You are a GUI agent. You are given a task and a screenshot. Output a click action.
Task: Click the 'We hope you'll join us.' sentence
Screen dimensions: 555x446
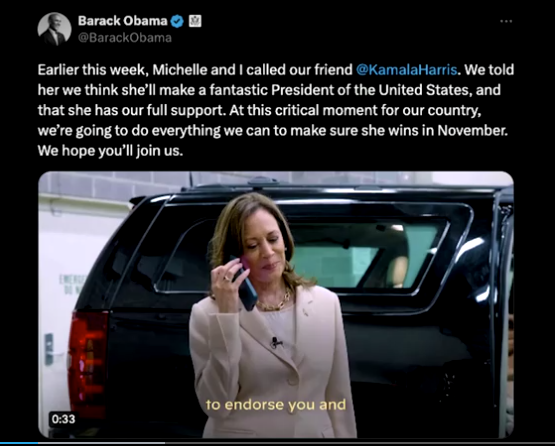pos(110,151)
